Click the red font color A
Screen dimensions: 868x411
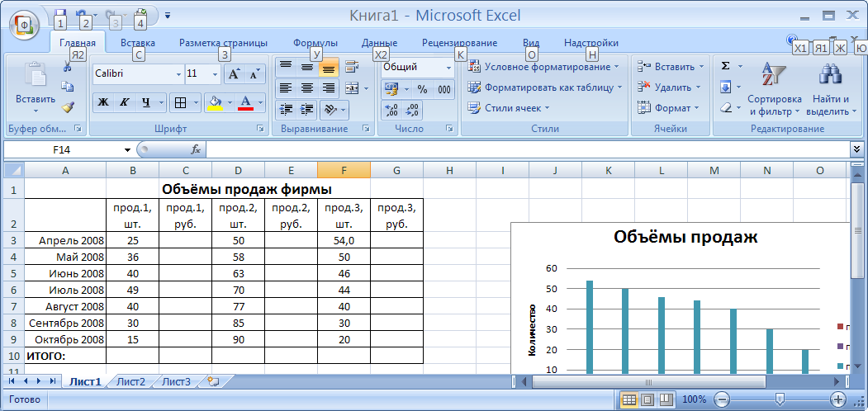click(246, 102)
